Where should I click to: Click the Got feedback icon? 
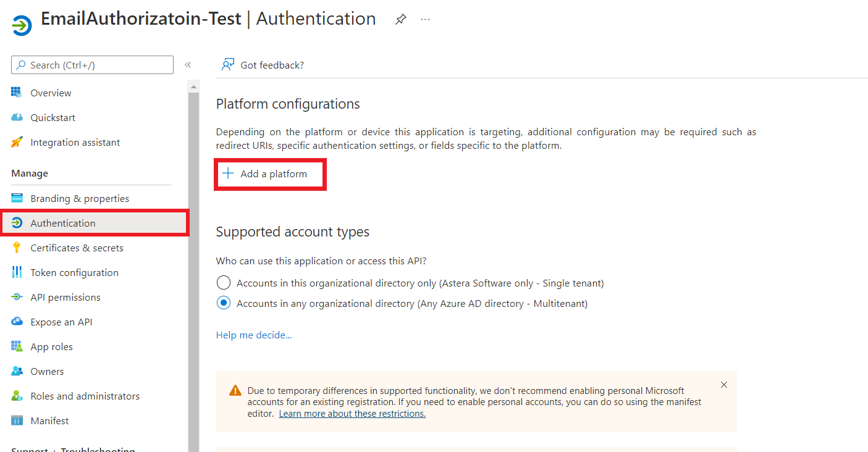pos(228,65)
